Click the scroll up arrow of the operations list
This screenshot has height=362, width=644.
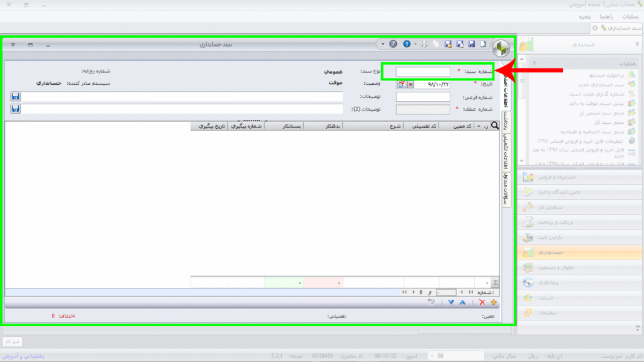[521, 59]
